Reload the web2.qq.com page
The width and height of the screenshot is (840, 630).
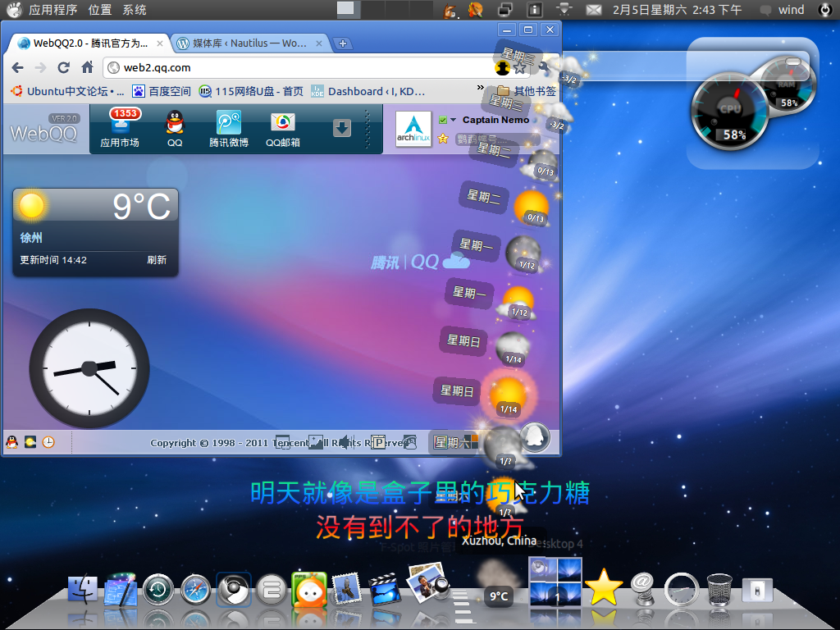pyautogui.click(x=64, y=67)
